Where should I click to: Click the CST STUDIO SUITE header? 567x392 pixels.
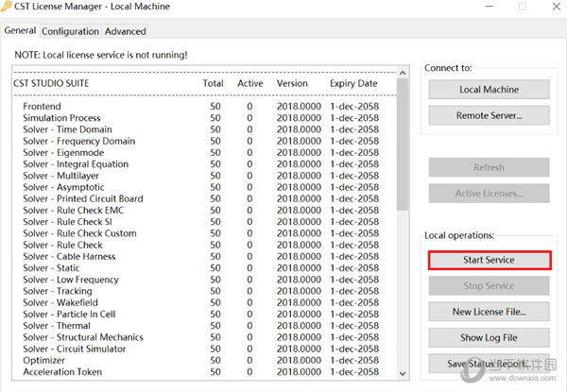coord(51,83)
